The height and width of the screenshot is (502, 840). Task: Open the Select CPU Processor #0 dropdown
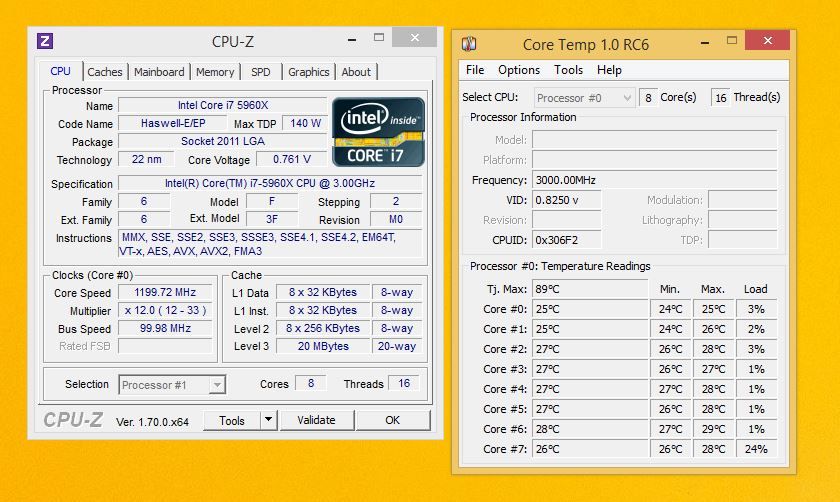tap(584, 98)
